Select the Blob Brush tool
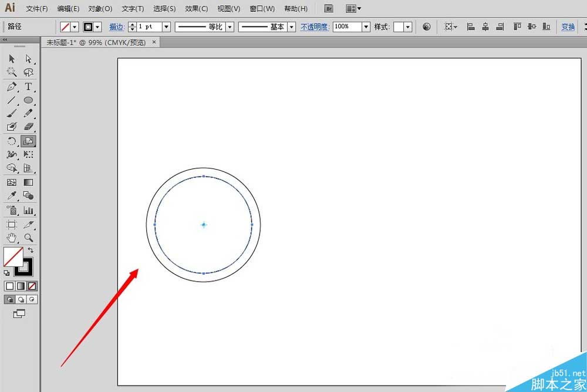The height and width of the screenshot is (392, 587). 12,127
